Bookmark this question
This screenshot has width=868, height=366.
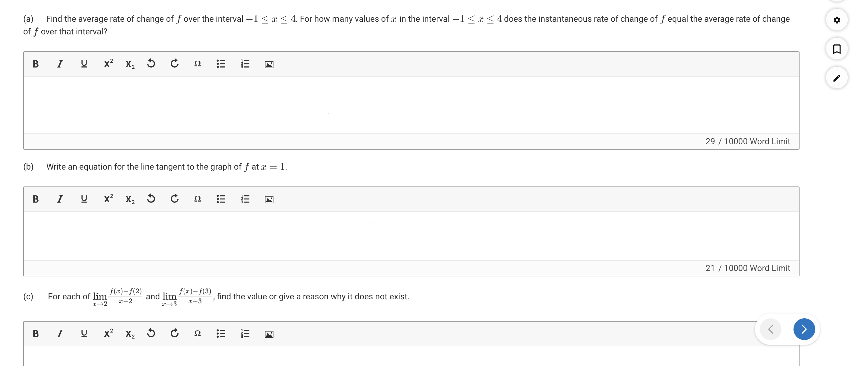click(x=837, y=49)
